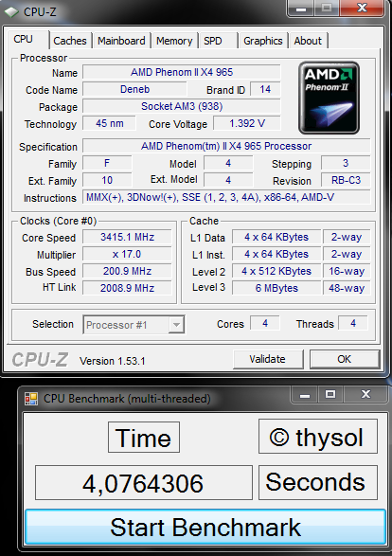Click the processor name AMD Phenom II X4 965
This screenshot has width=392, height=556.
point(182,72)
